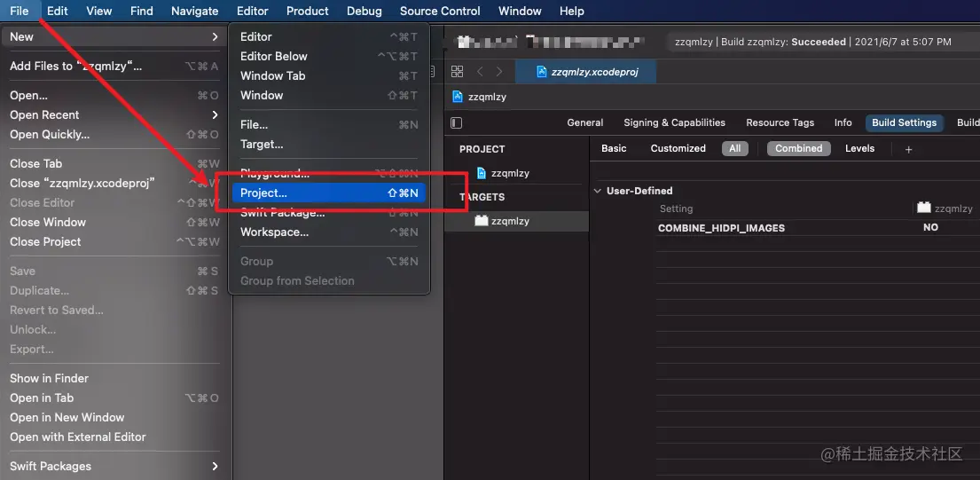Click zzqmlzy in the jump bar

[487, 97]
